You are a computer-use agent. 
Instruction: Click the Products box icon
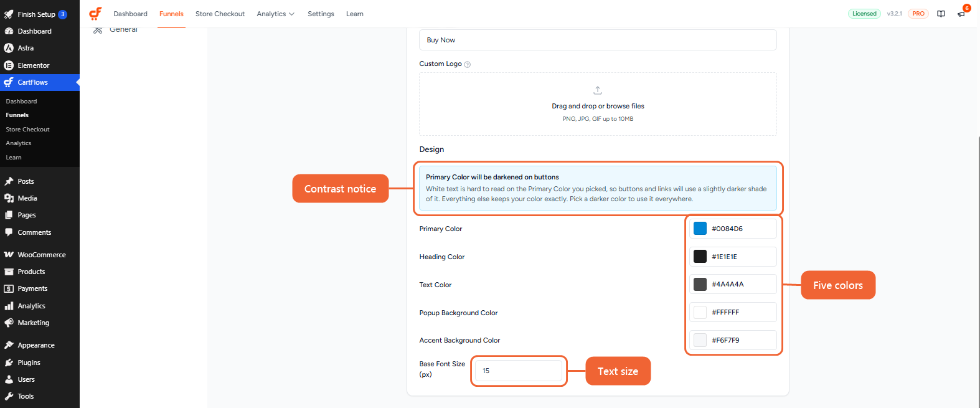[9, 272]
